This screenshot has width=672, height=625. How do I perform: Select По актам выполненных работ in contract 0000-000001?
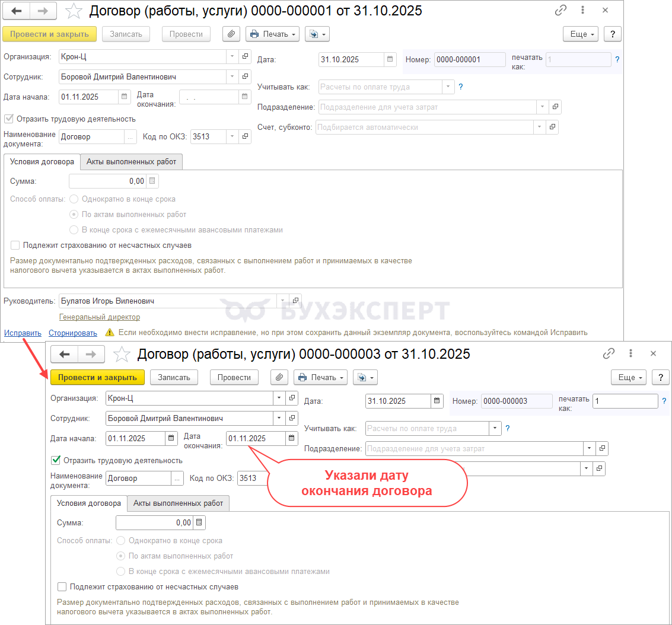coord(74,214)
